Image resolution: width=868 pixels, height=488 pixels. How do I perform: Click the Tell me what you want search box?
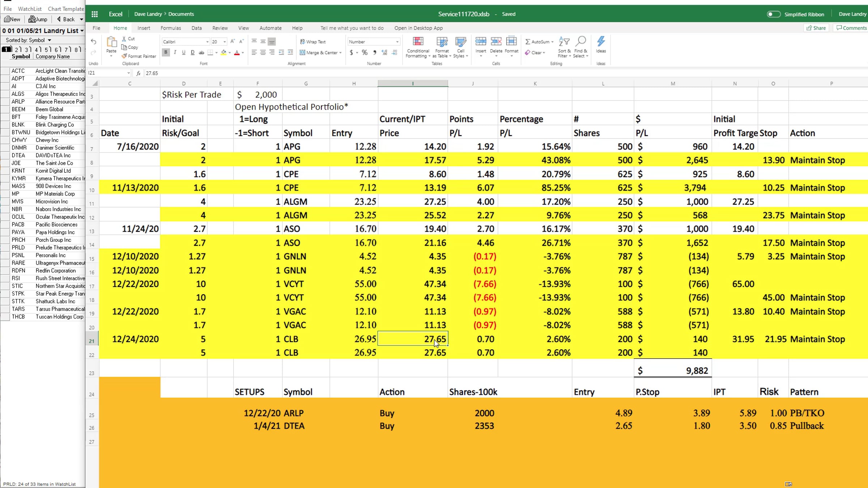pos(352,28)
